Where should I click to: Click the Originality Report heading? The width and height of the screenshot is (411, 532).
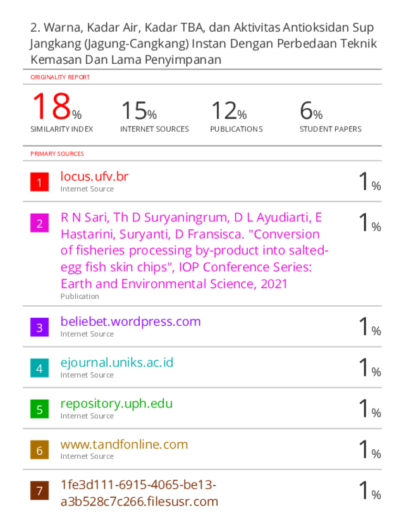[x=60, y=77]
